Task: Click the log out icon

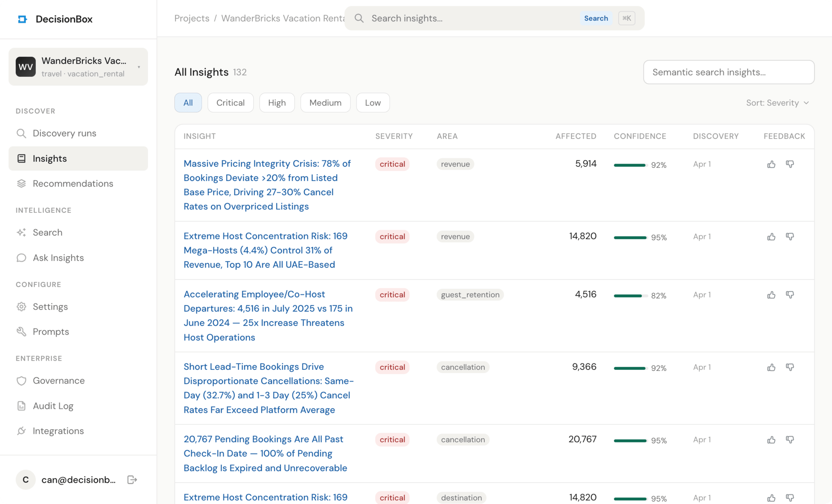Action: click(x=132, y=480)
